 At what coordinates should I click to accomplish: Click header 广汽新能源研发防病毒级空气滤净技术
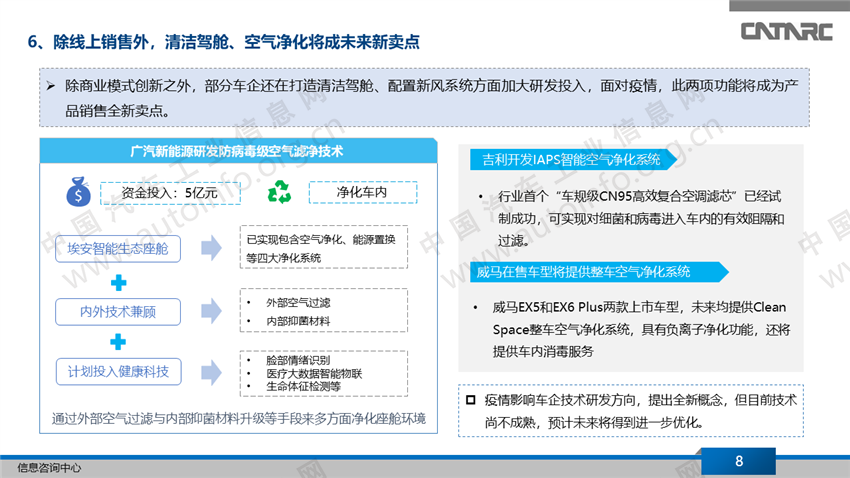[x=238, y=151]
